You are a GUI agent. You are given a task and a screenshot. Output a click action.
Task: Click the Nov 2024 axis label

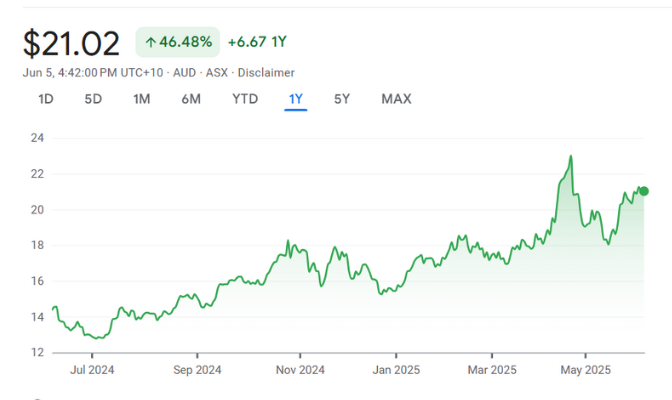[x=299, y=368]
